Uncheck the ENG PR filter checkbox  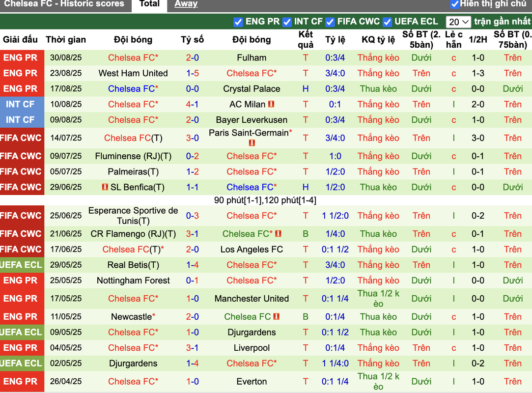[238, 22]
